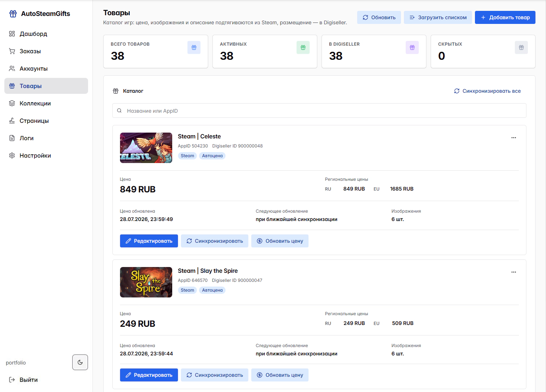Click the Товары page heading
Viewport: 546px width, 392px height.
(117, 13)
